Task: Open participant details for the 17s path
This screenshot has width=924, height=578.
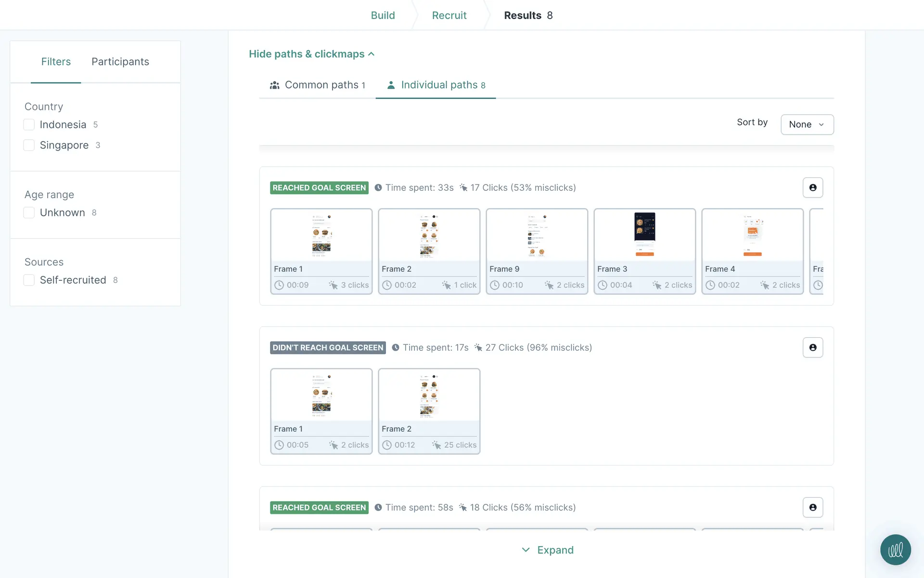Action: 812,347
